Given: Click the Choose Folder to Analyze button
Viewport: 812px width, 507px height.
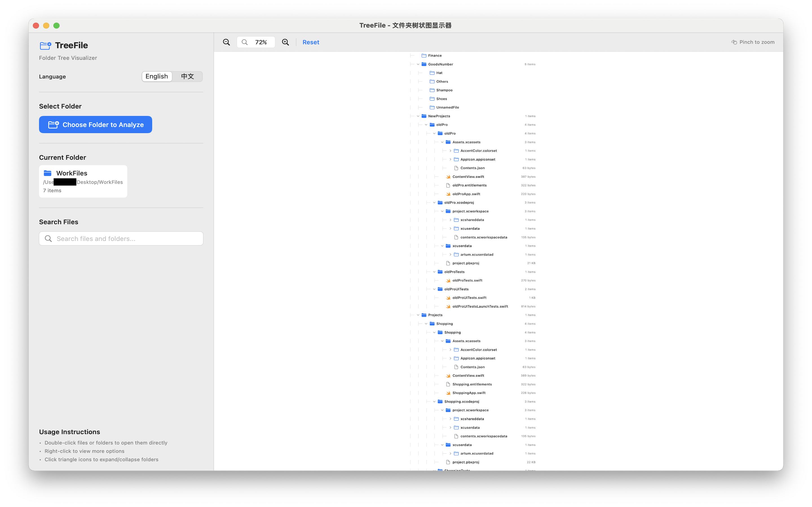Looking at the screenshot, I should [x=95, y=124].
